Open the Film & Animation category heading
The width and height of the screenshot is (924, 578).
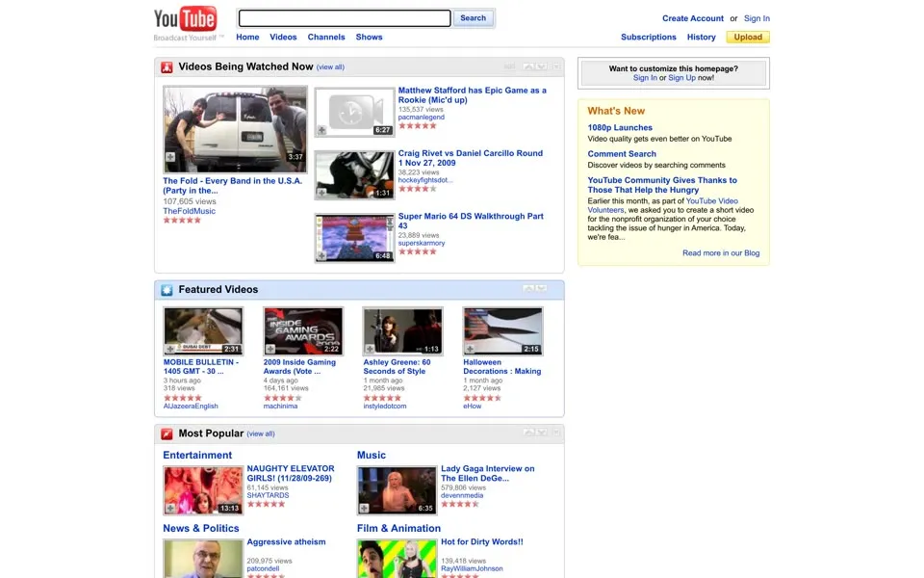(398, 529)
